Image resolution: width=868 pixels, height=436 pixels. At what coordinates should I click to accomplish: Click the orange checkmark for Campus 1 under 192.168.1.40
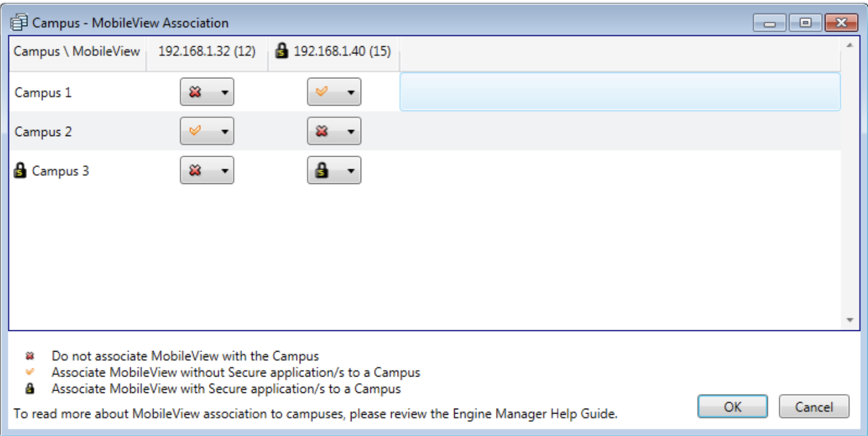pos(322,92)
